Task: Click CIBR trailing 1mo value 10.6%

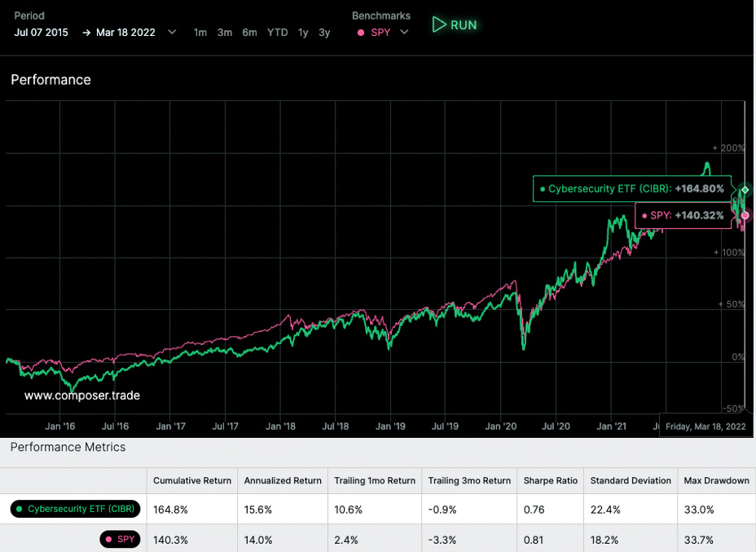Action: [348, 510]
